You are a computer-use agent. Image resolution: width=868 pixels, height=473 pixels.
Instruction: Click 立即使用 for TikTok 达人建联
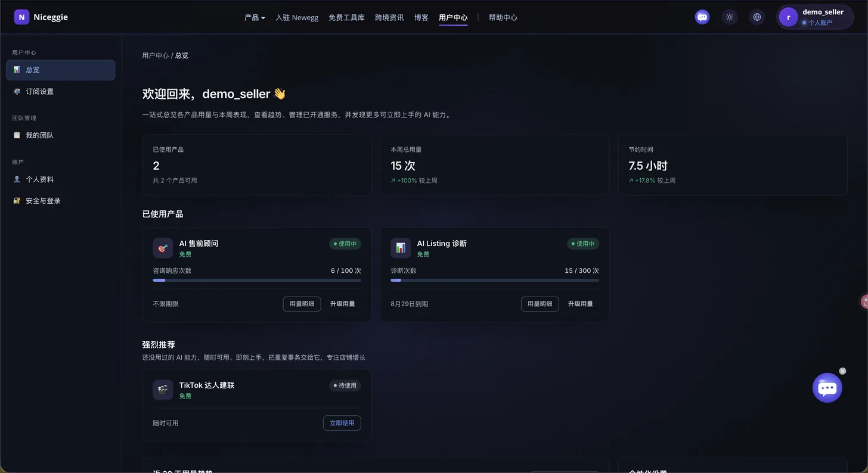coord(342,423)
